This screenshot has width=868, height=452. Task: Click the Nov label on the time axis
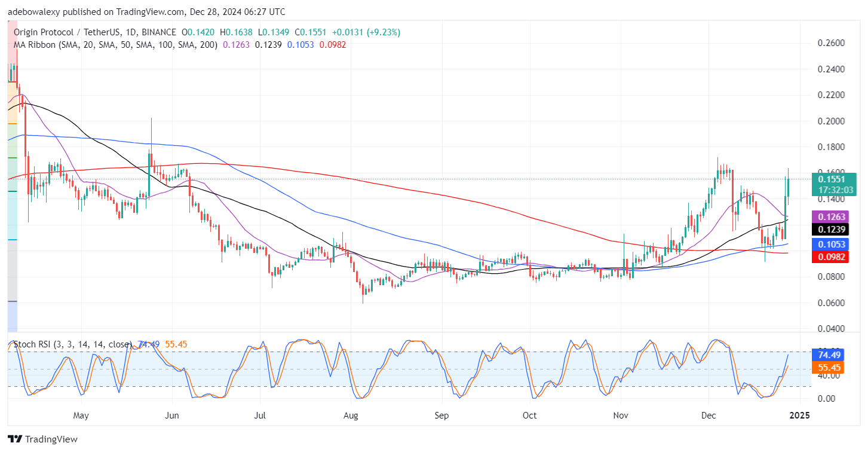[x=620, y=415]
